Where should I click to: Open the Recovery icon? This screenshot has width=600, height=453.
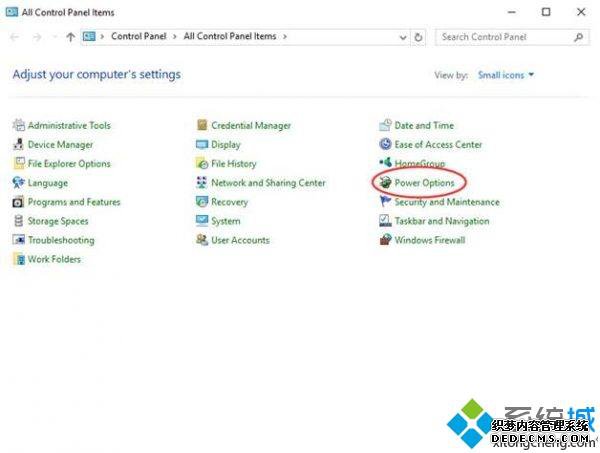(202, 202)
